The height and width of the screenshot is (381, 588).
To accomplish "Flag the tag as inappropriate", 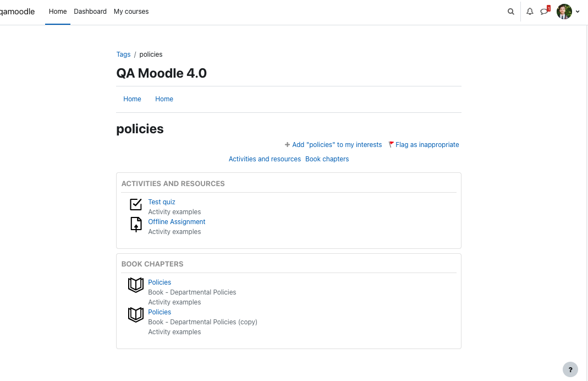I will click(424, 145).
